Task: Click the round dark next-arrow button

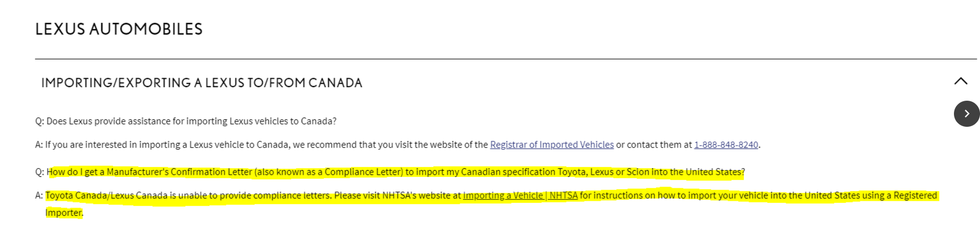Action: click(x=966, y=114)
